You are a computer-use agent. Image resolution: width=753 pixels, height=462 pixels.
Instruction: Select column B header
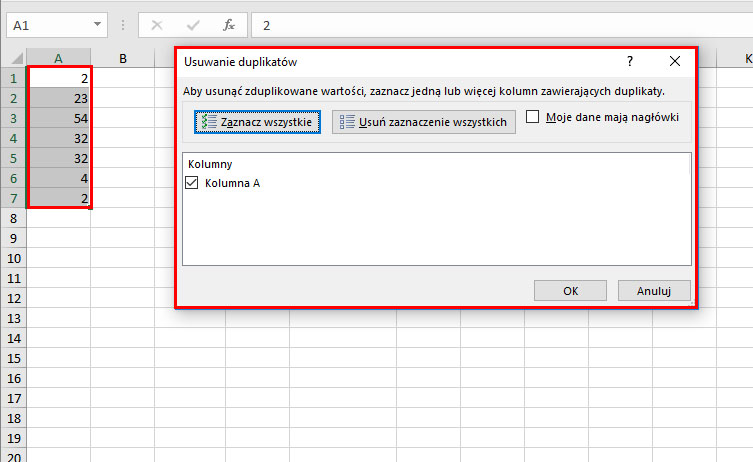pyautogui.click(x=122, y=58)
